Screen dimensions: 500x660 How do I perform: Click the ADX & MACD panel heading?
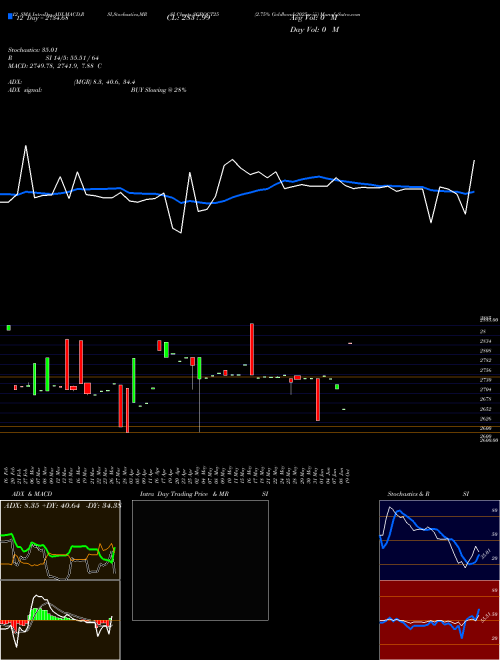click(x=32, y=494)
